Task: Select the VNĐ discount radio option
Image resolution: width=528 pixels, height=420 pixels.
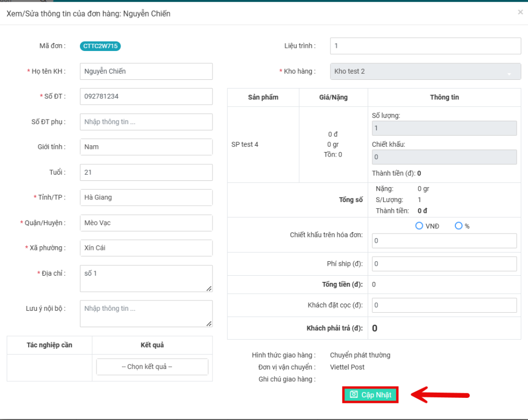Action: [419, 226]
